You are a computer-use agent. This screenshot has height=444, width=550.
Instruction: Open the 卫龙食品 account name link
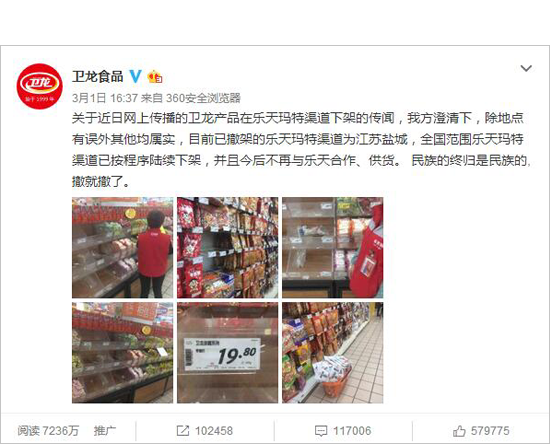98,76
